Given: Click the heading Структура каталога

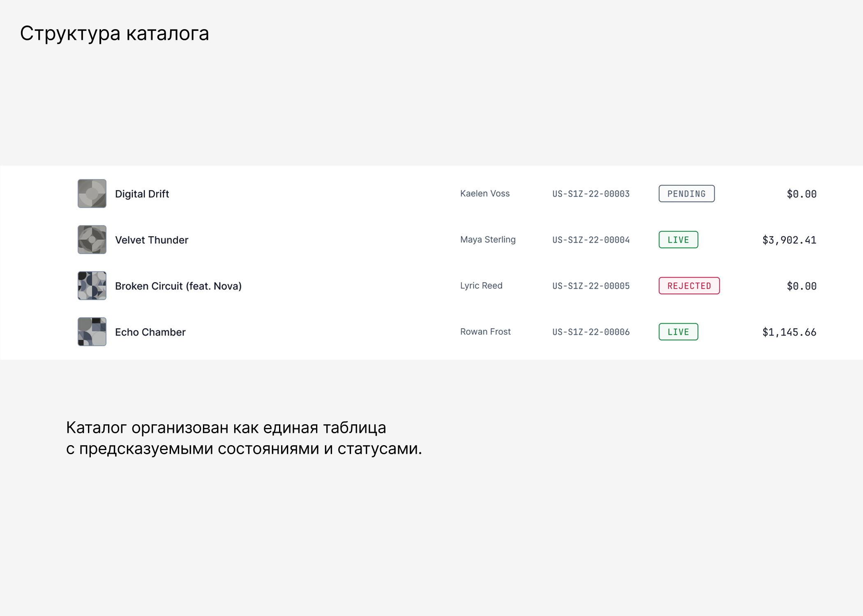Looking at the screenshot, I should pyautogui.click(x=115, y=34).
